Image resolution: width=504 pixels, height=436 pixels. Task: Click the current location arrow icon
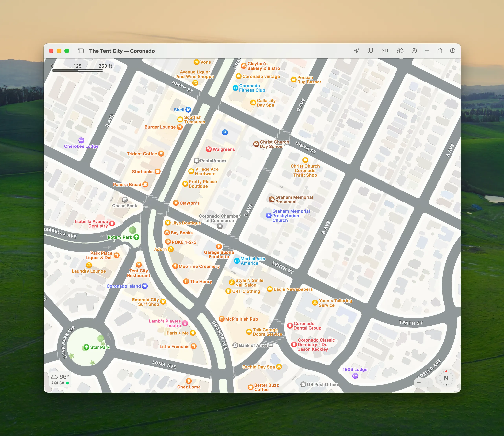tap(356, 51)
